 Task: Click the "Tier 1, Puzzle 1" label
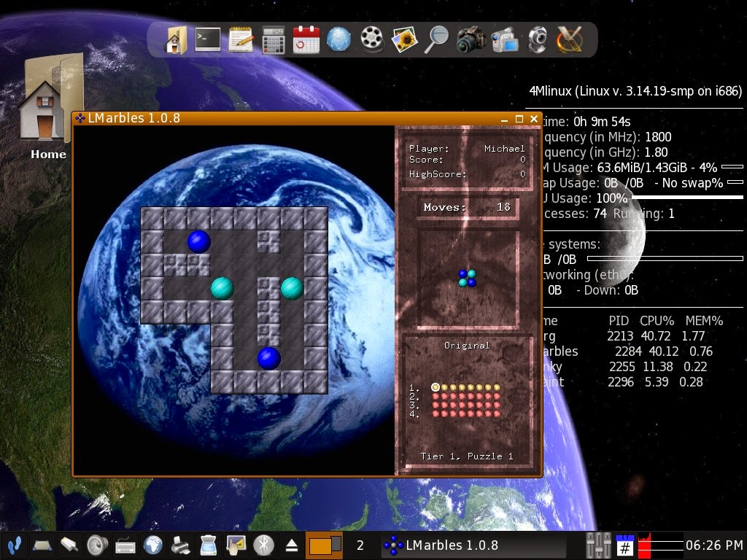pos(467,456)
